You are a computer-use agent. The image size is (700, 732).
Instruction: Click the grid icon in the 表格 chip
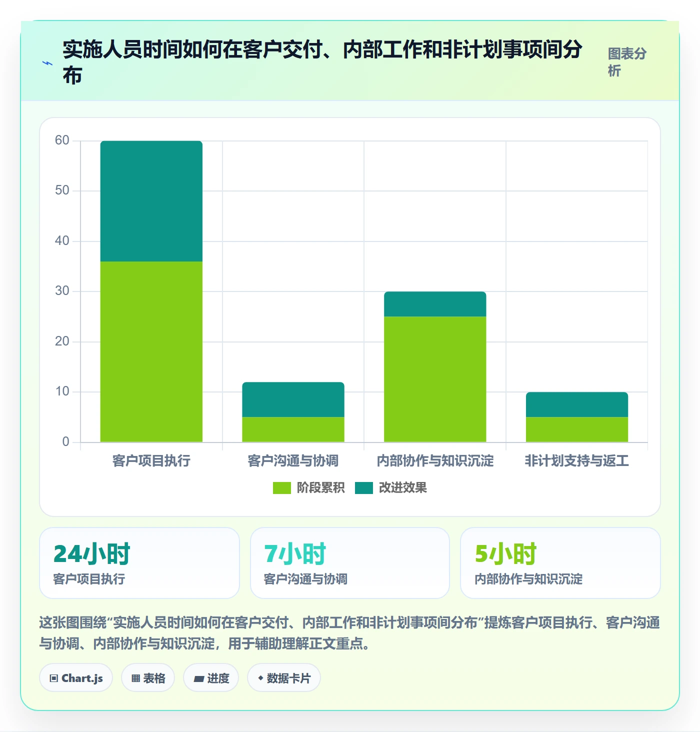point(135,678)
